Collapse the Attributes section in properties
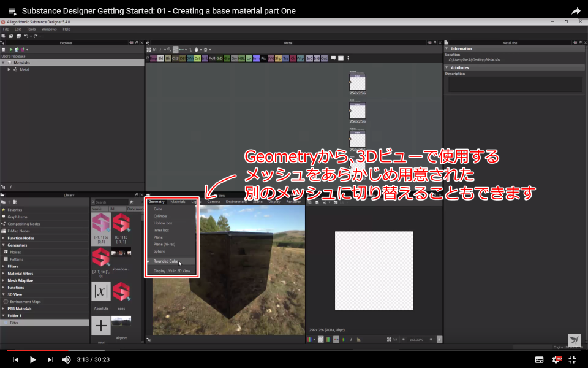The width and height of the screenshot is (588, 368). coord(447,67)
